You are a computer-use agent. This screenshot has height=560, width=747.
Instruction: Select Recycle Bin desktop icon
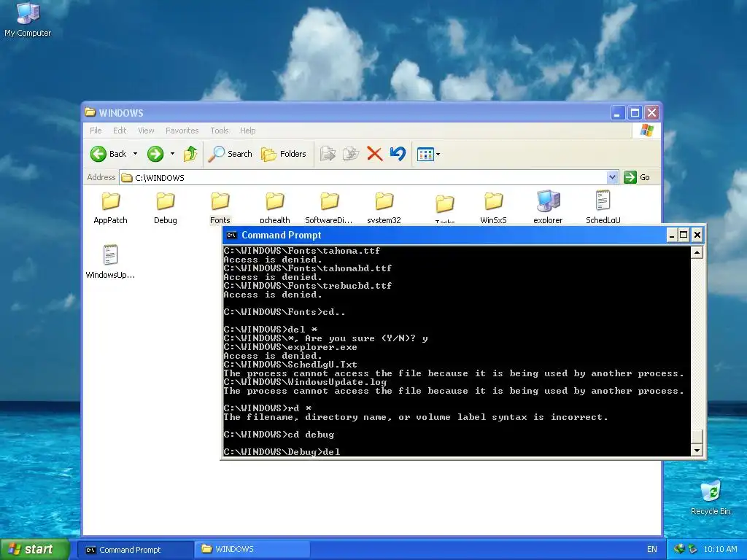711,497
